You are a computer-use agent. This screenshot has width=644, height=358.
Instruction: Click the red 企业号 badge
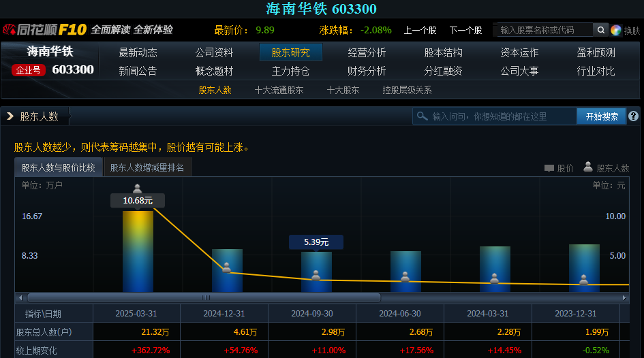[x=29, y=70]
